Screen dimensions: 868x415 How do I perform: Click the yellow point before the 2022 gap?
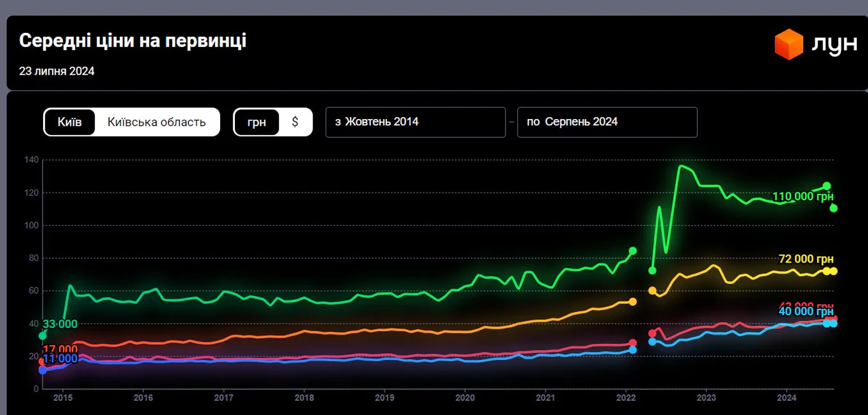pyautogui.click(x=633, y=302)
